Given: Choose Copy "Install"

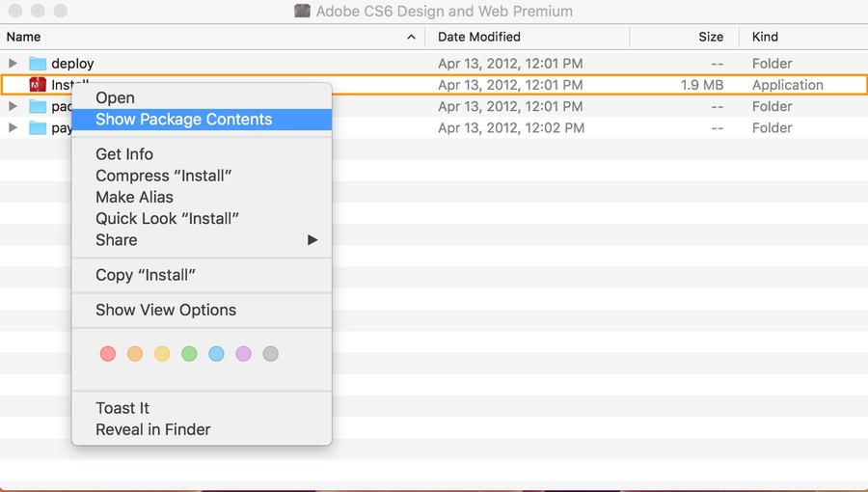Looking at the screenshot, I should pos(202,275).
